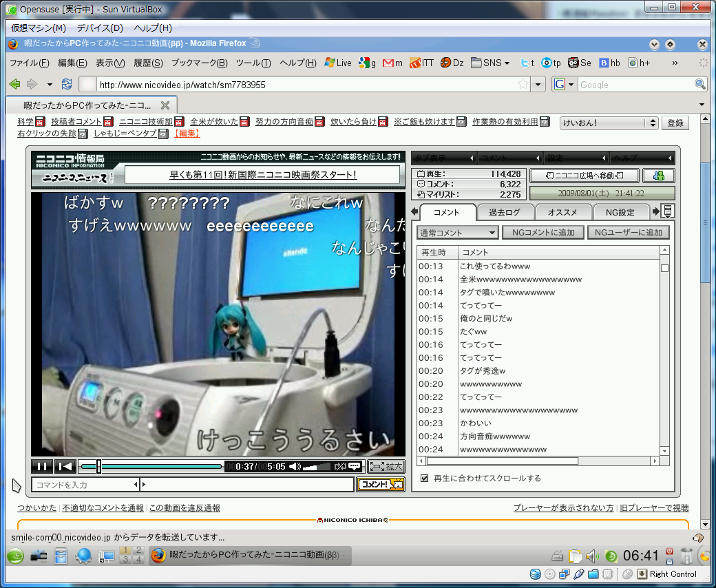Close the browser tab 暇だったからPC作ってみた
The height and width of the screenshot is (588, 716).
pyautogui.click(x=165, y=105)
